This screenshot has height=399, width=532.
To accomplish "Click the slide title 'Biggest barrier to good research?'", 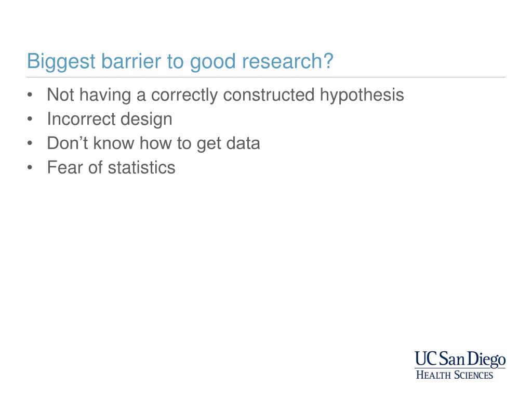I will coord(180,62).
